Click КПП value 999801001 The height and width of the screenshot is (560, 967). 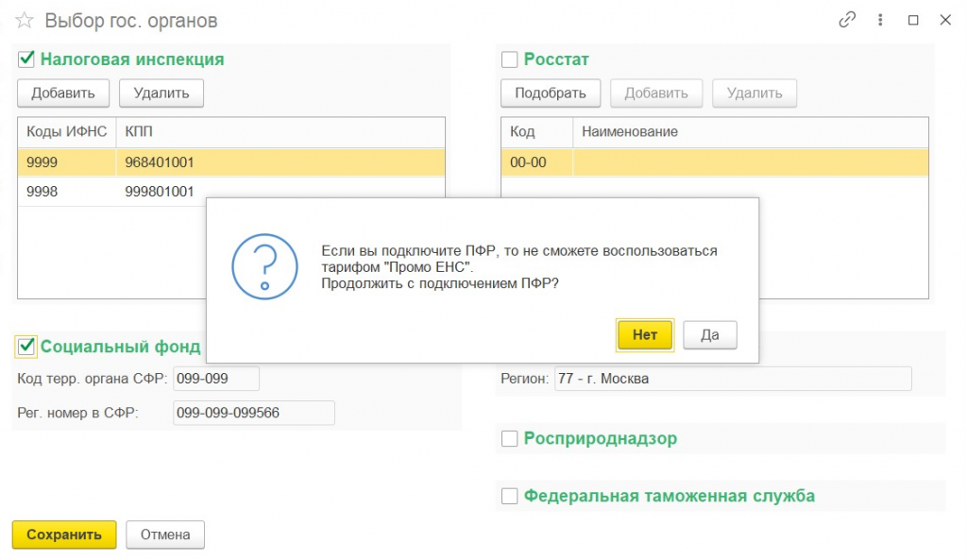coord(159,191)
